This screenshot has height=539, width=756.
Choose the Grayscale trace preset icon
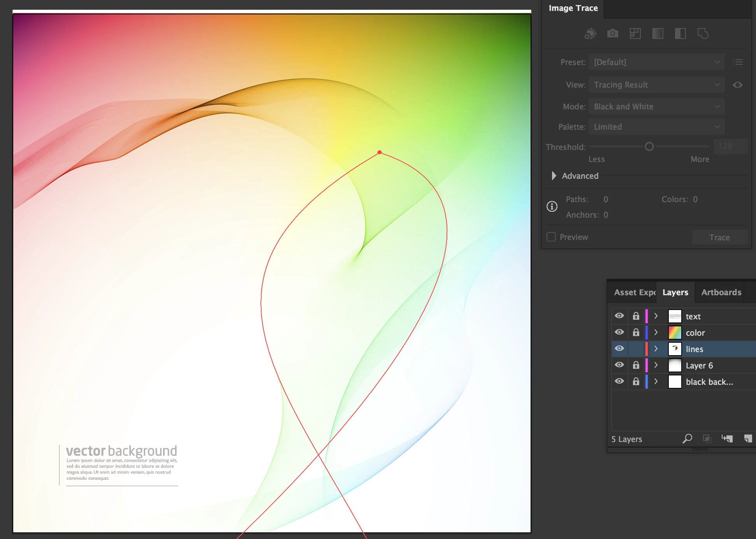(x=658, y=34)
